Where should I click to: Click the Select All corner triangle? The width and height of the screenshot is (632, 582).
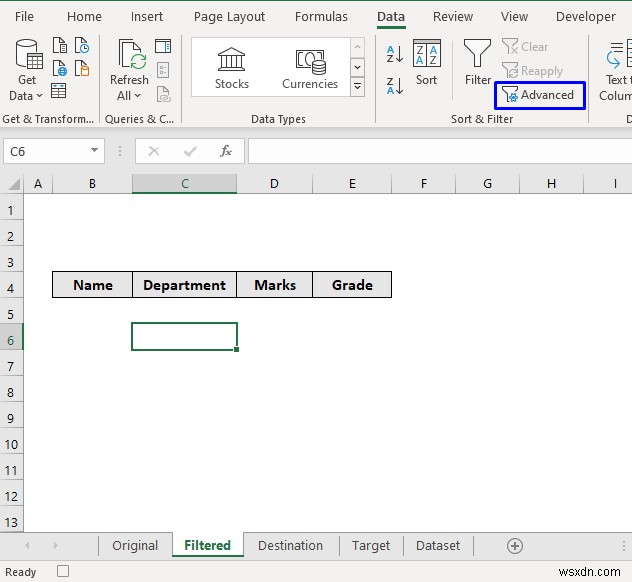coord(13,184)
